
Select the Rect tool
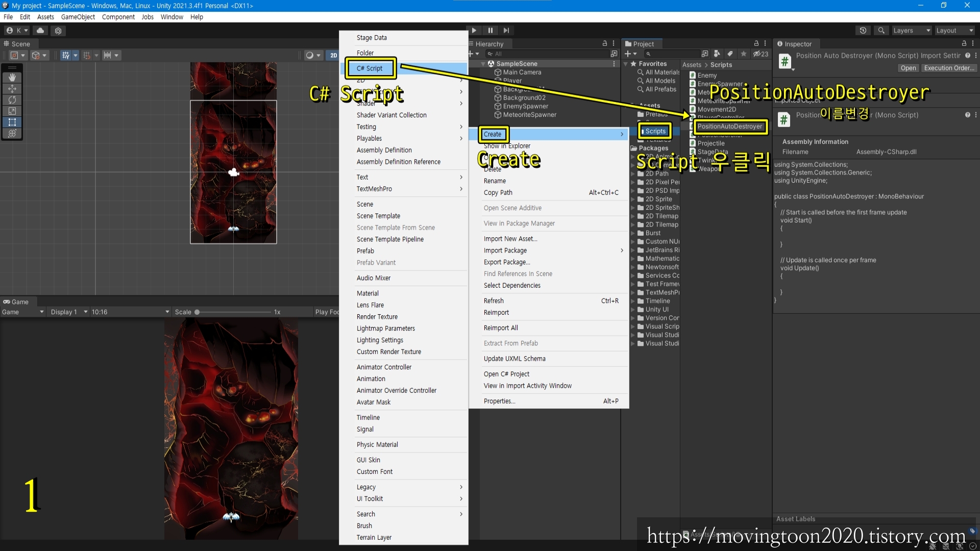[x=12, y=122]
